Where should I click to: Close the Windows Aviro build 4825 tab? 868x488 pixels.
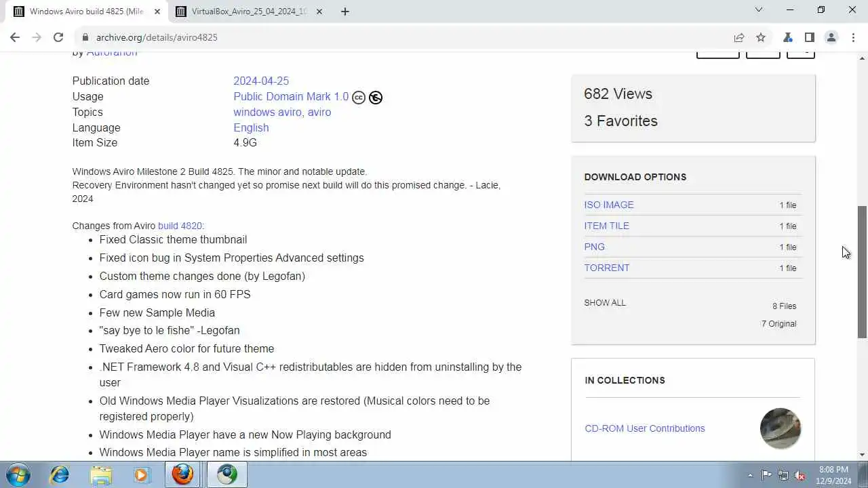(157, 12)
